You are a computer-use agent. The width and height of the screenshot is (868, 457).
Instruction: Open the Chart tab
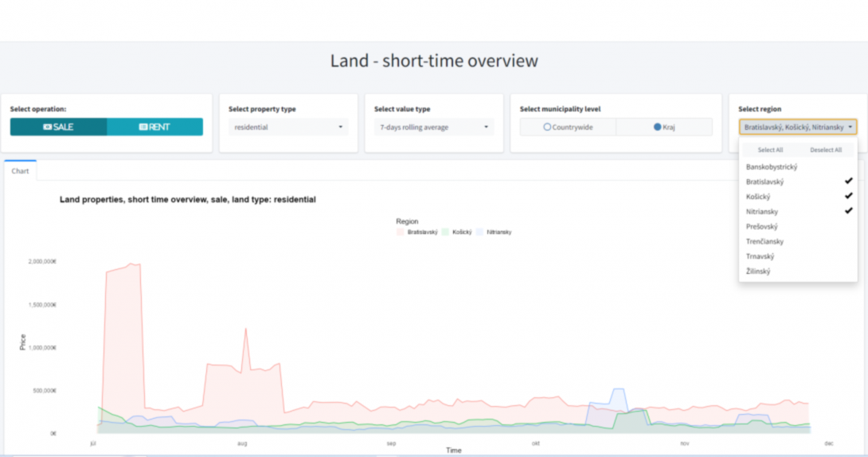point(20,171)
